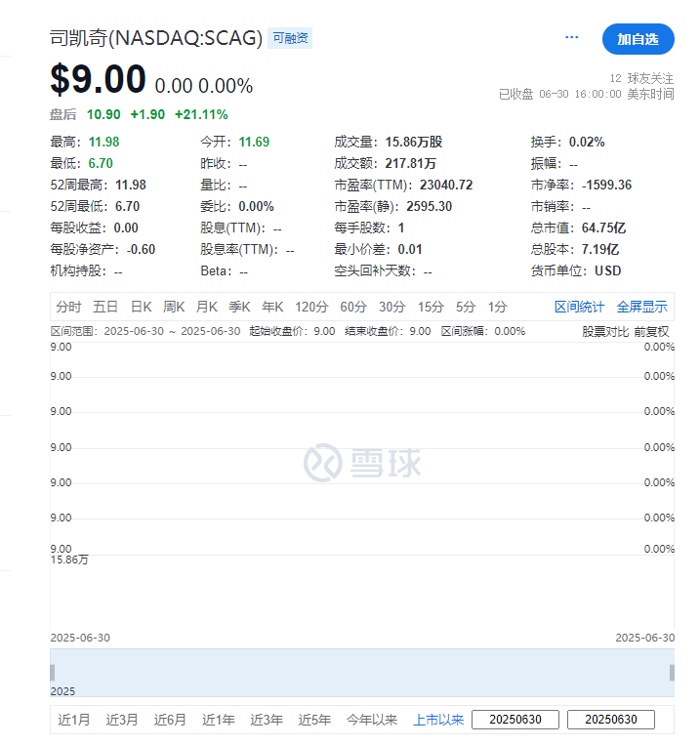The height and width of the screenshot is (746, 700).
Task: Click the start date field 20250630
Action: point(515,720)
